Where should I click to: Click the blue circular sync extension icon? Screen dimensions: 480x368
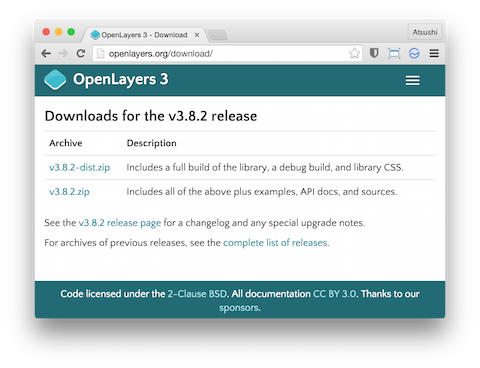(x=414, y=53)
